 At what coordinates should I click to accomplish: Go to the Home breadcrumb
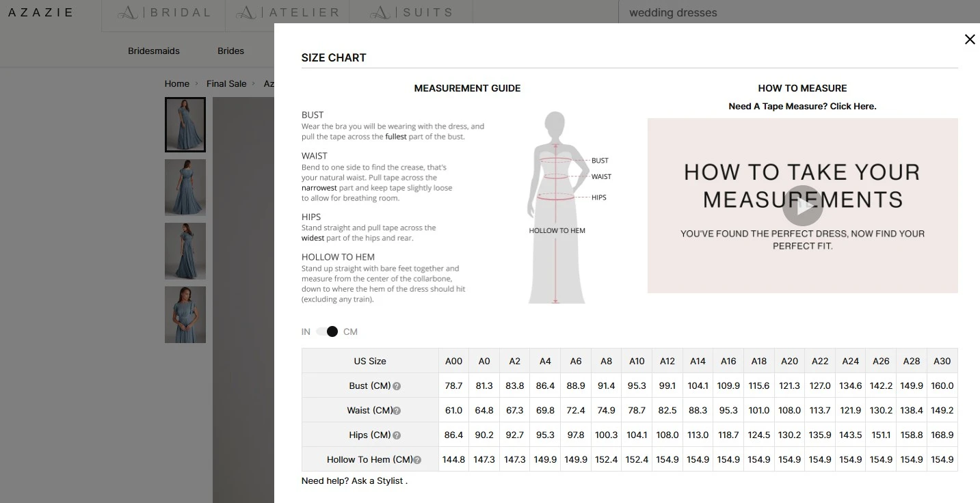point(176,83)
